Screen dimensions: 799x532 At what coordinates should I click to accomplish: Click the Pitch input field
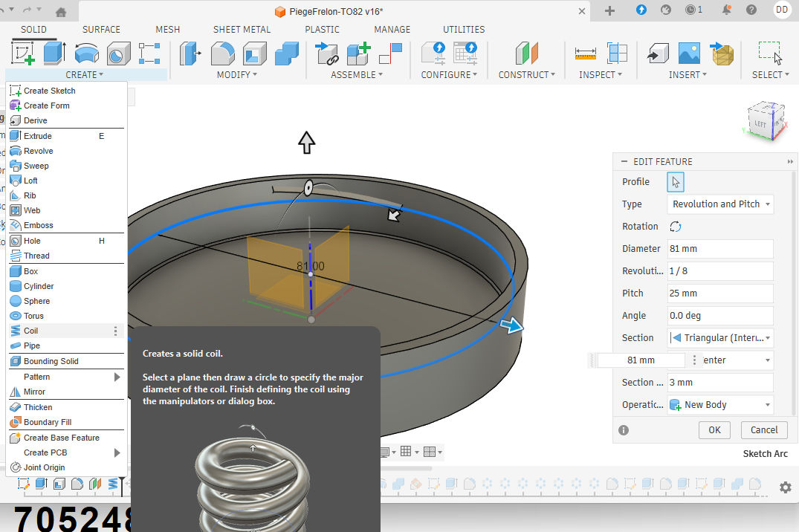[x=719, y=293]
